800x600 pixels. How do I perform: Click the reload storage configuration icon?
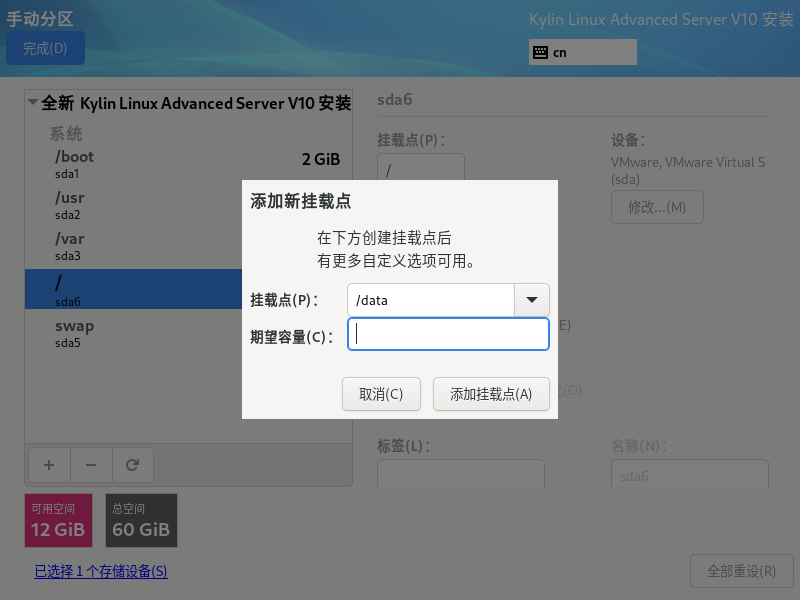[x=132, y=465]
